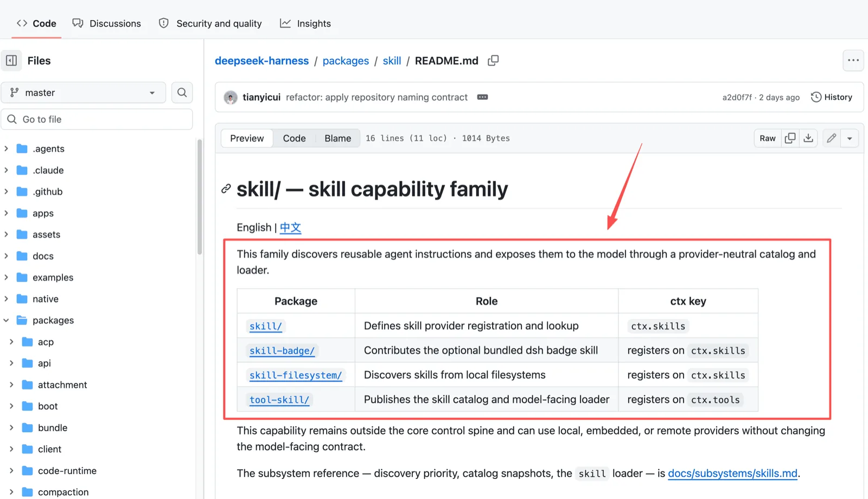
Task: Open the bundle folder
Action: 53,427
